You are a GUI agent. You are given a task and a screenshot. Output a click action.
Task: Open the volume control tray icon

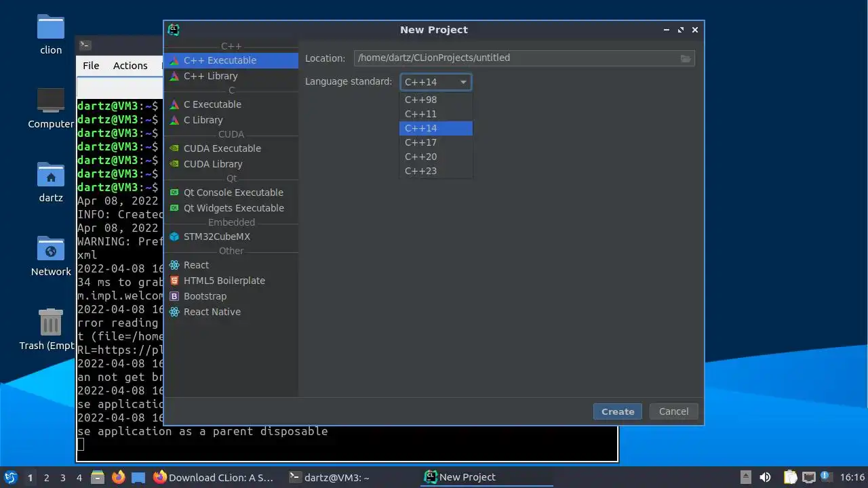(765, 477)
